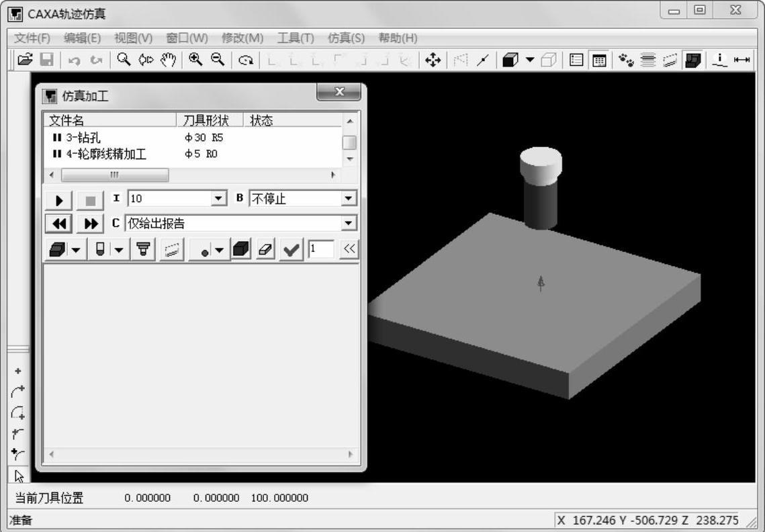Click the black solid cube icon in panel

click(241, 249)
